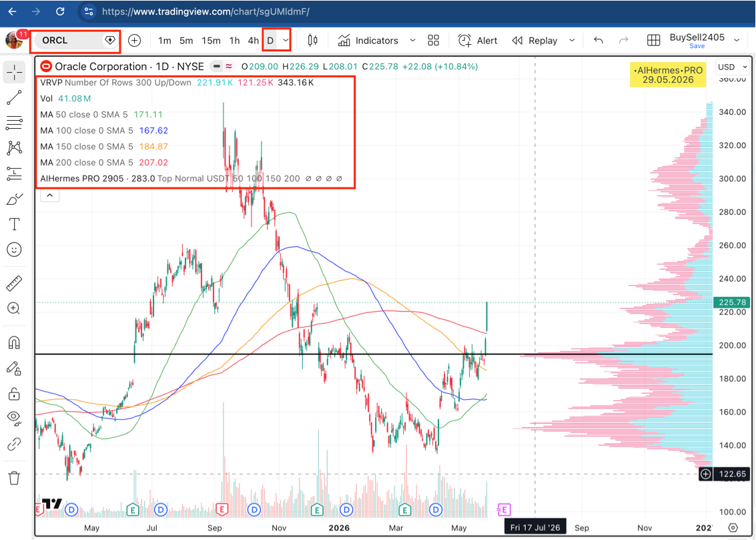The height and width of the screenshot is (540, 756).
Task: Toggle lock all drawing tools
Action: tap(15, 394)
